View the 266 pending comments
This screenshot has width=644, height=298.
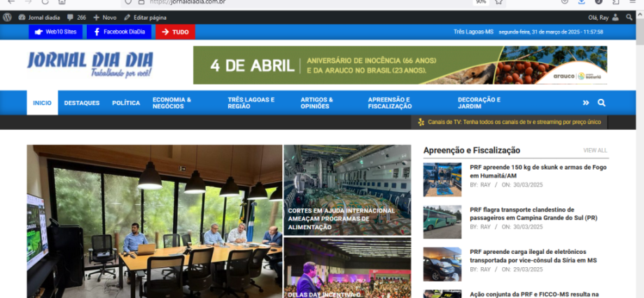click(x=77, y=18)
